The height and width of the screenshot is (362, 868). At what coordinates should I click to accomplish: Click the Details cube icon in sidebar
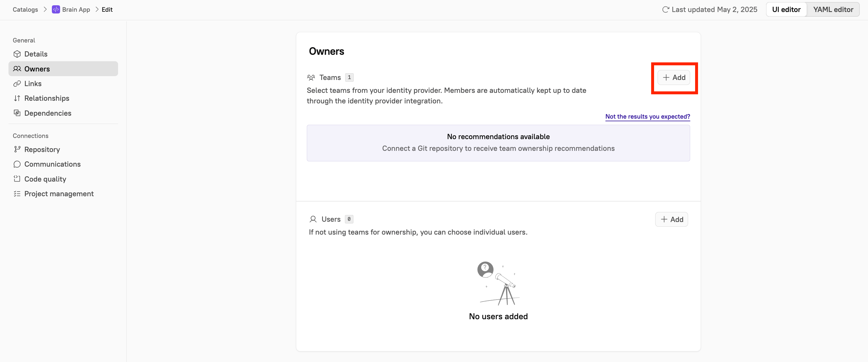(x=17, y=54)
